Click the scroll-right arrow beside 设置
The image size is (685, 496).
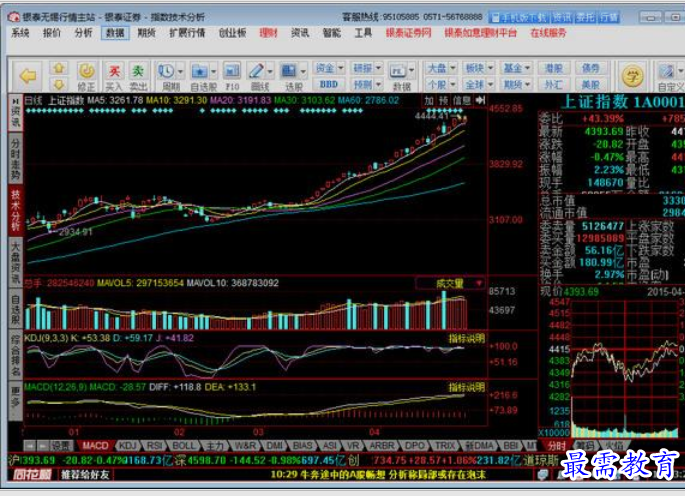point(43,446)
